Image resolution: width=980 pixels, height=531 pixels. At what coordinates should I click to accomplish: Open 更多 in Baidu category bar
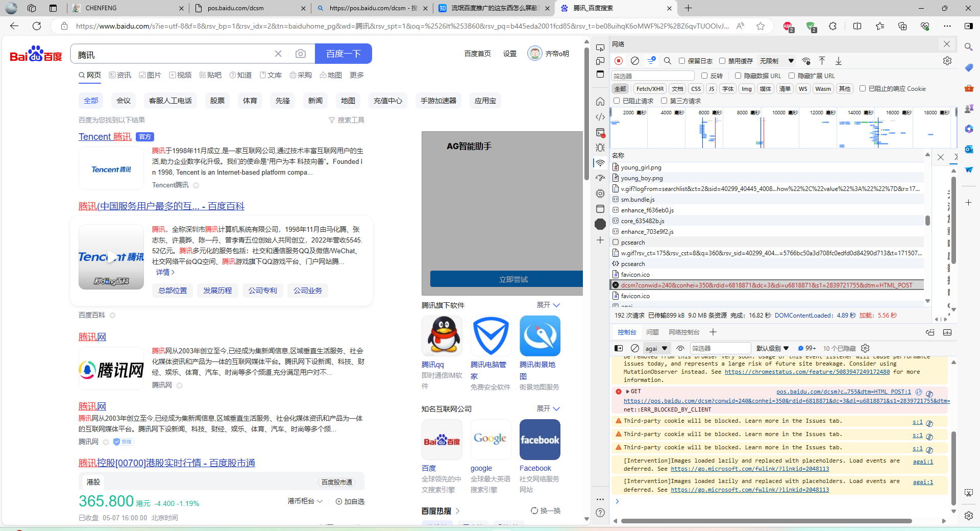[x=357, y=75]
